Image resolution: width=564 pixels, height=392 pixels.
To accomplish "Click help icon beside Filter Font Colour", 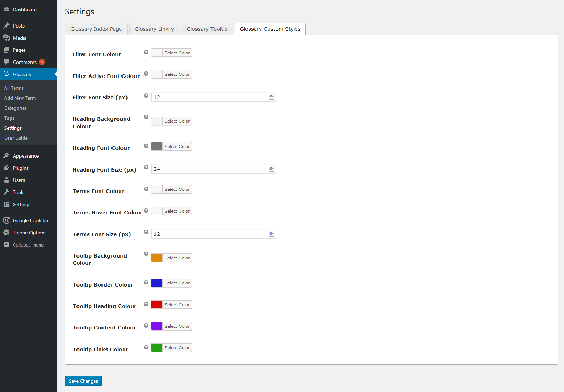I will pyautogui.click(x=146, y=52).
